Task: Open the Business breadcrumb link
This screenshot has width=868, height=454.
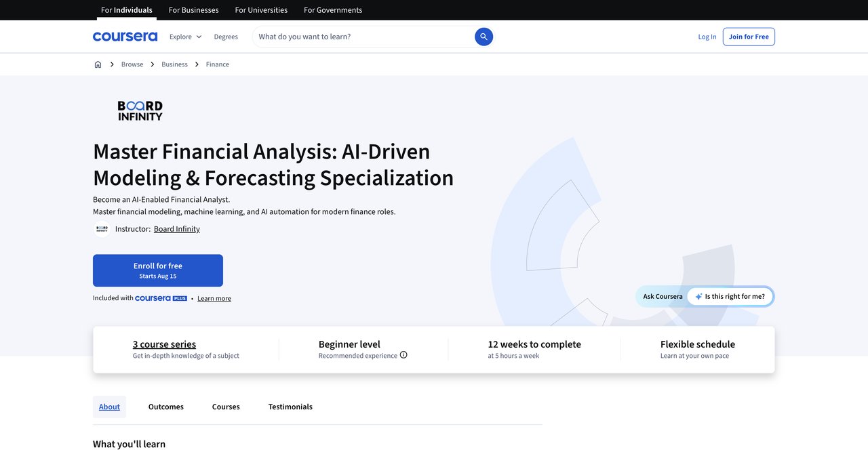Action: (x=174, y=64)
